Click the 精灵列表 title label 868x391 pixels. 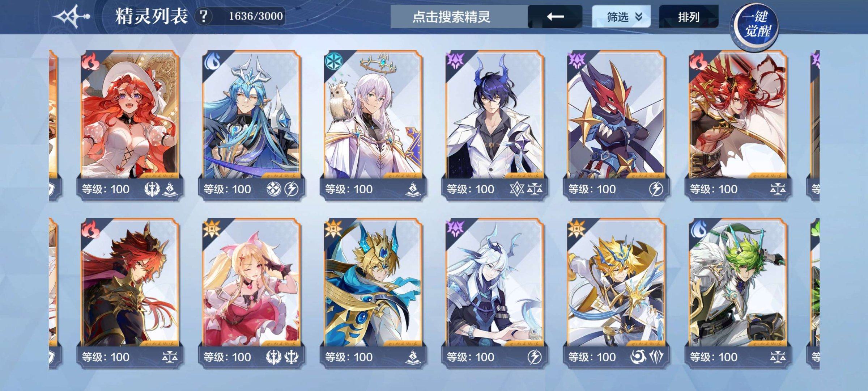click(x=151, y=16)
